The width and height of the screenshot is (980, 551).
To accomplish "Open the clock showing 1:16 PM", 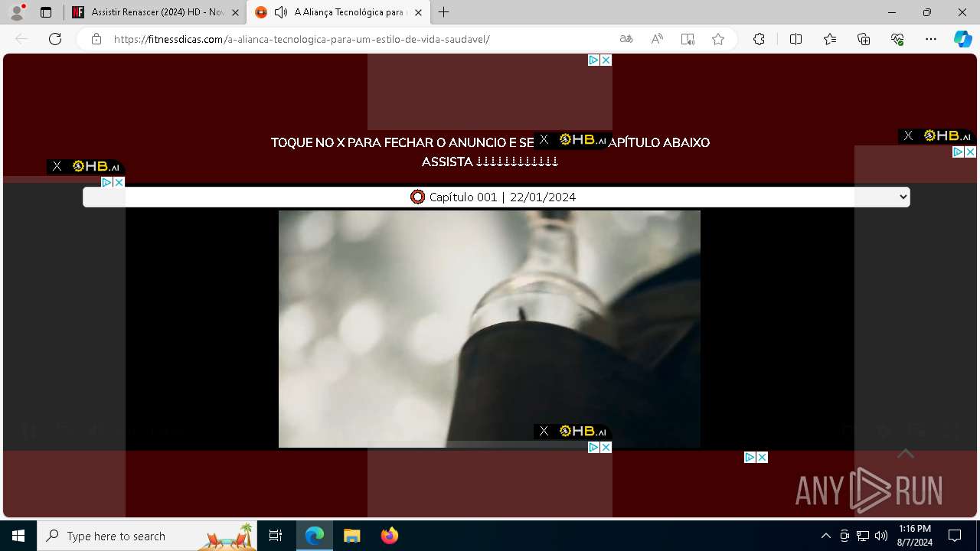I will click(x=915, y=536).
